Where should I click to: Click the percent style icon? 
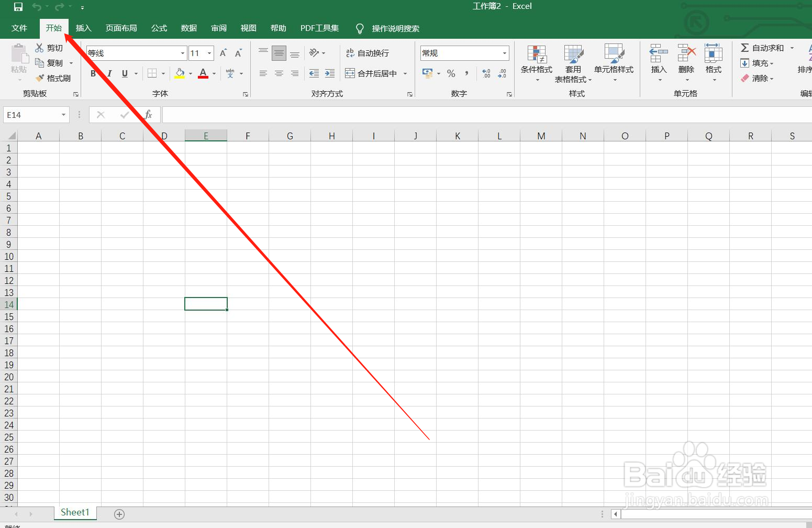451,73
